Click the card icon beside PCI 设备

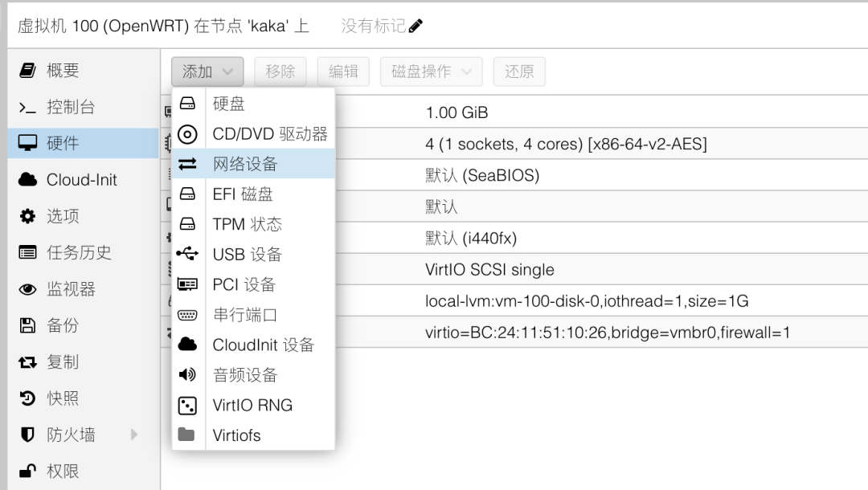coord(187,284)
